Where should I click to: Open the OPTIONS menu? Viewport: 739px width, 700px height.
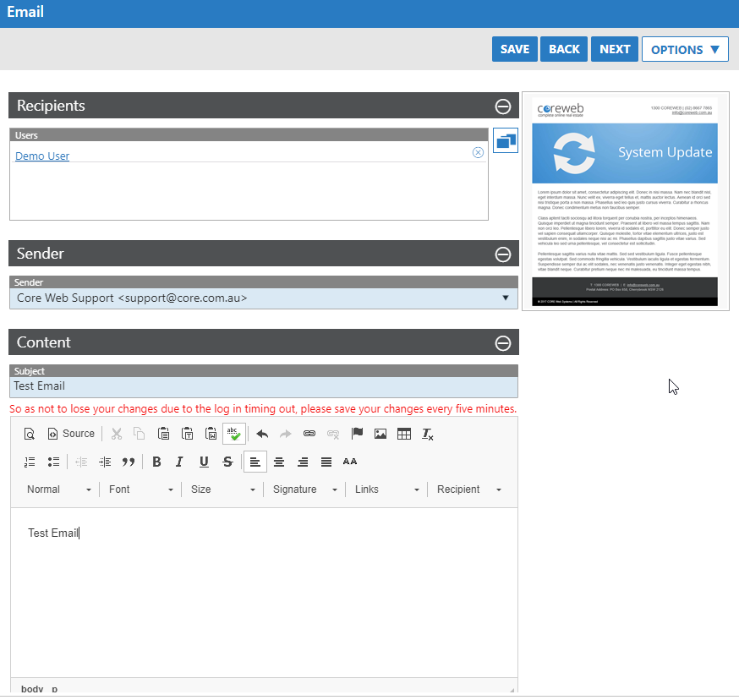(685, 49)
